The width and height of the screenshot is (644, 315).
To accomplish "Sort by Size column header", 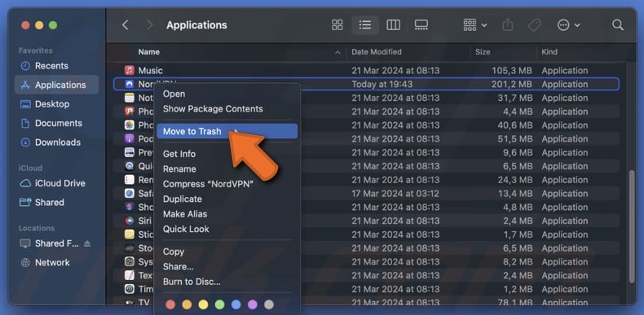I will 483,52.
